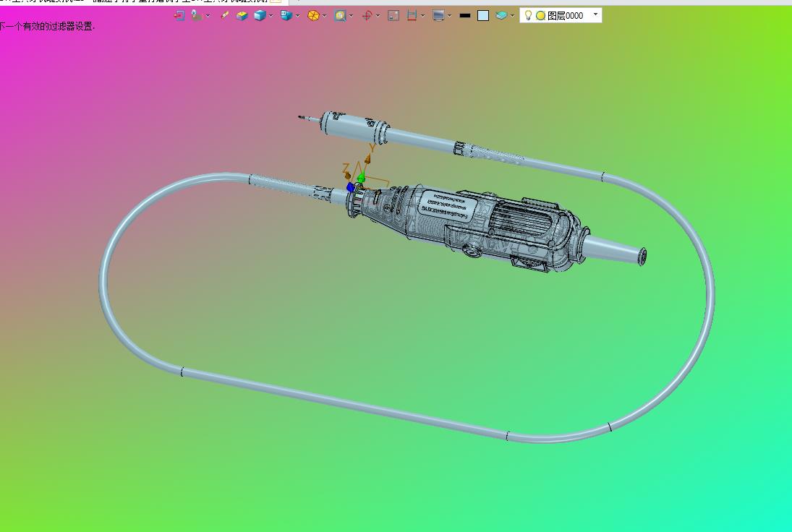
Task: Click the gray square view icon
Action: (393, 16)
